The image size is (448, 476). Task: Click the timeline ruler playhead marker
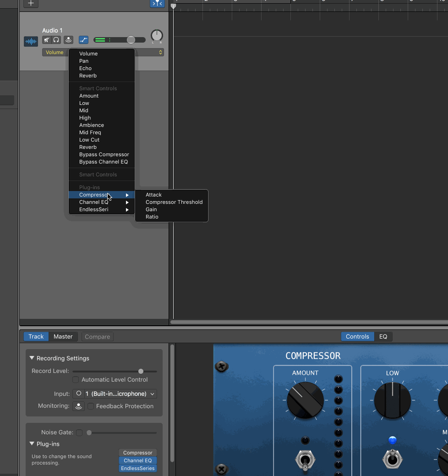(x=173, y=6)
